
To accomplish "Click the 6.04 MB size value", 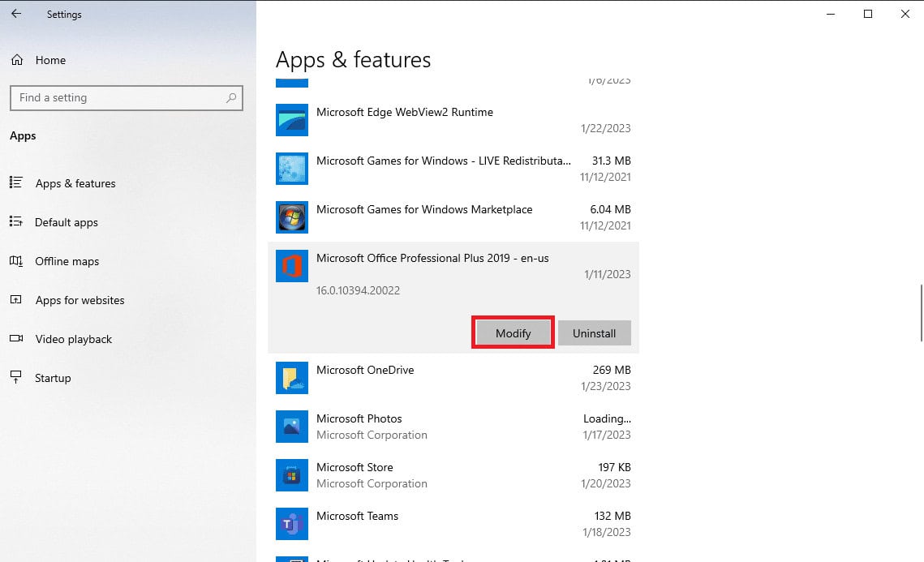I will [x=611, y=209].
